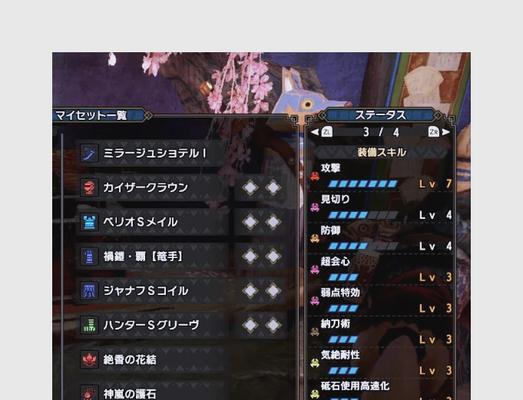
Task: Open the ステータス panel header
Action: pos(380,115)
